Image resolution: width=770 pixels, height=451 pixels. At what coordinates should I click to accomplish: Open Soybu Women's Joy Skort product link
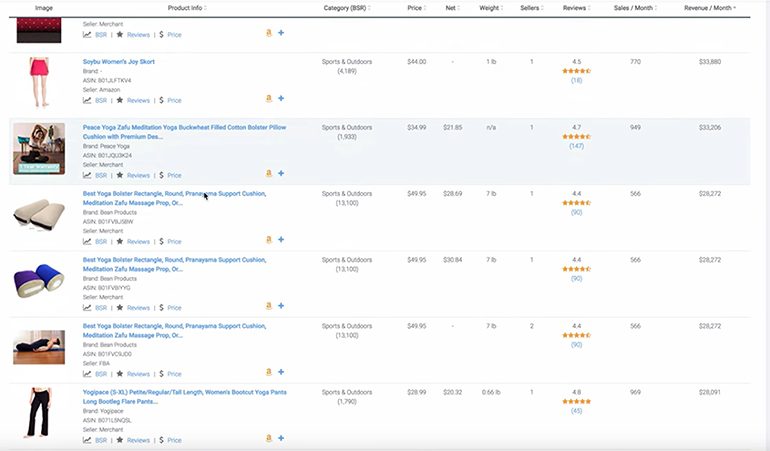[x=118, y=61]
